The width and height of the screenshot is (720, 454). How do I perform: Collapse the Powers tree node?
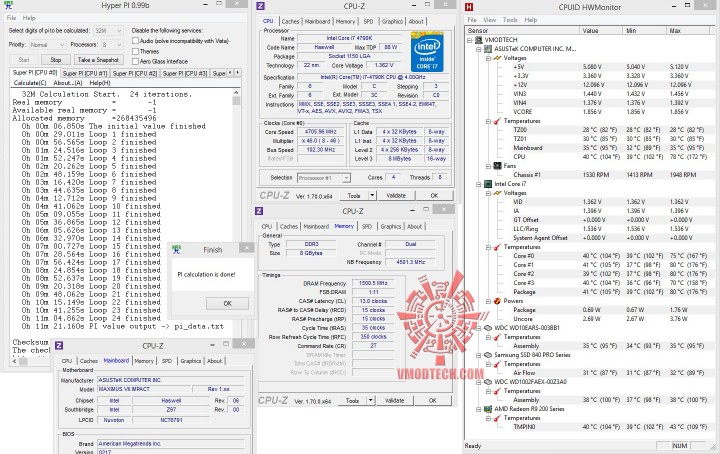pyautogui.click(x=488, y=301)
